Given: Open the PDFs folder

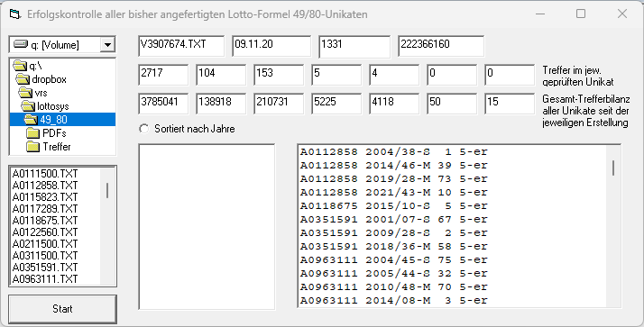Looking at the screenshot, I should click(62, 133).
